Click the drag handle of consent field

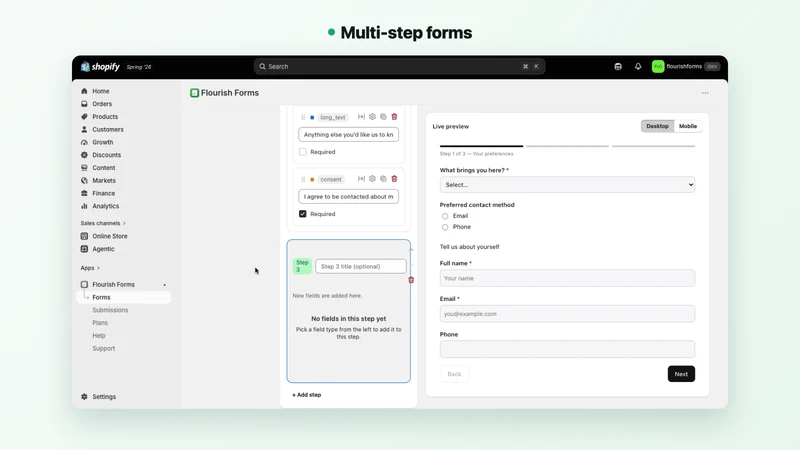pyautogui.click(x=303, y=179)
